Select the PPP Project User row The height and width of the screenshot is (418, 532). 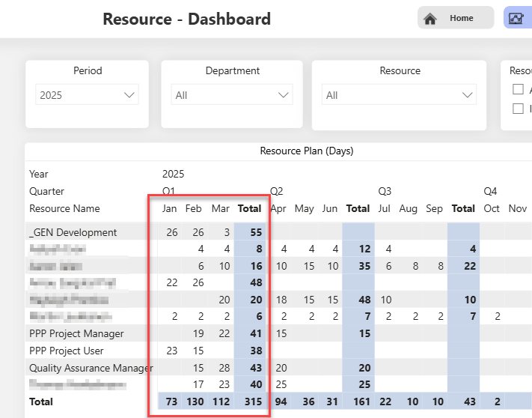pos(66,351)
